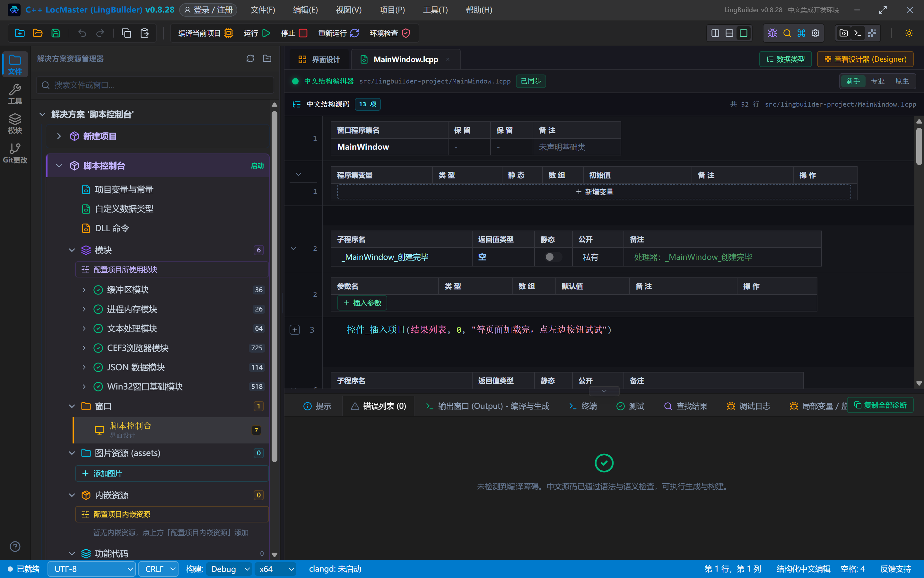Switch editor mode to 新手
This screenshot has height=578, width=924.
(853, 81)
